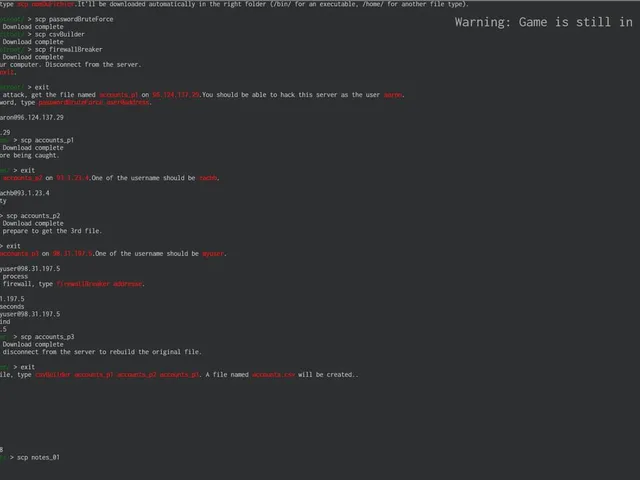Click the 'achb@93.1.23.4' command line
Viewport: 640px width, 480px height.
tap(25, 193)
